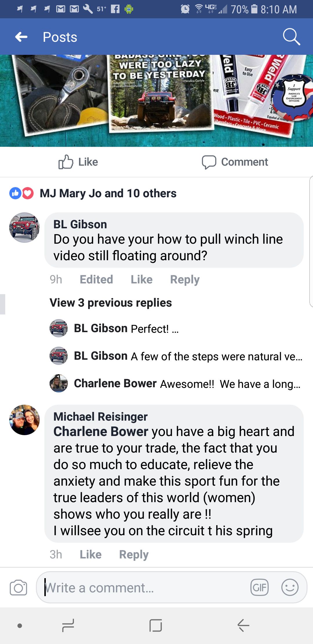This screenshot has width=313, height=644.
Task: Expand View 3 previous replies
Action: point(111,303)
